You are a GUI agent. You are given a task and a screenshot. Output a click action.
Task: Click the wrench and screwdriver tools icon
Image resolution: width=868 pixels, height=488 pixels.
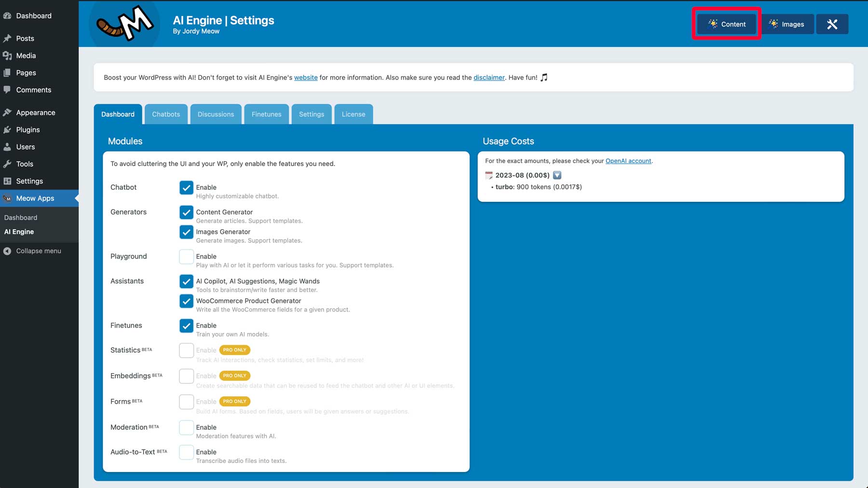click(x=832, y=24)
